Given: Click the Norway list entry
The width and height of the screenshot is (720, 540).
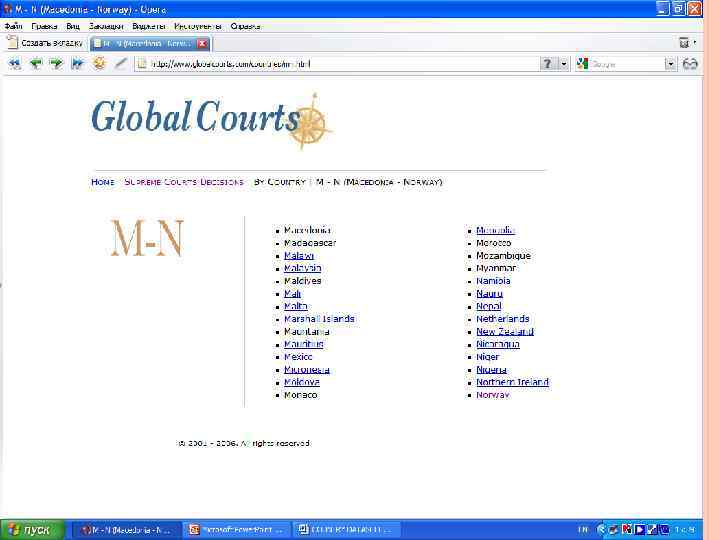Looking at the screenshot, I should 493,395.
